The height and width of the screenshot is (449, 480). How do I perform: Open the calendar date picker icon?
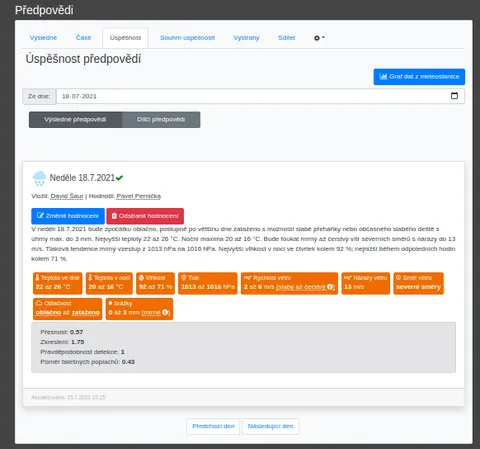[x=454, y=96]
